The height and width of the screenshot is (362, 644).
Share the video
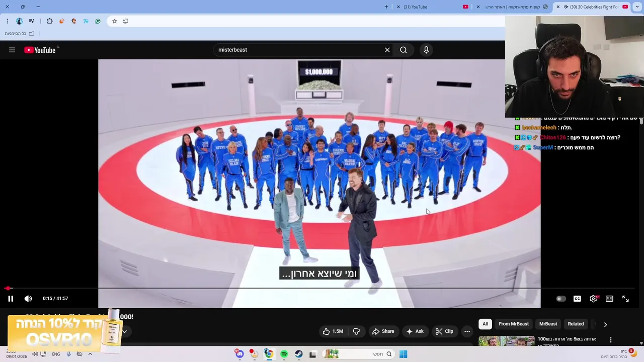tap(383, 331)
